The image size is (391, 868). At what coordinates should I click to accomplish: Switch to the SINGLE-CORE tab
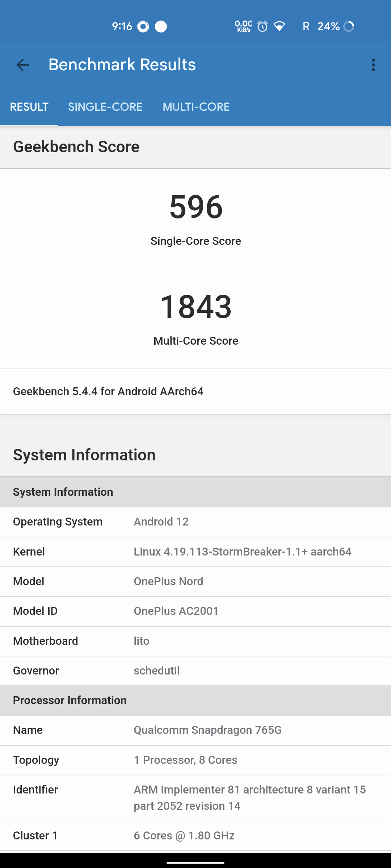(x=105, y=107)
